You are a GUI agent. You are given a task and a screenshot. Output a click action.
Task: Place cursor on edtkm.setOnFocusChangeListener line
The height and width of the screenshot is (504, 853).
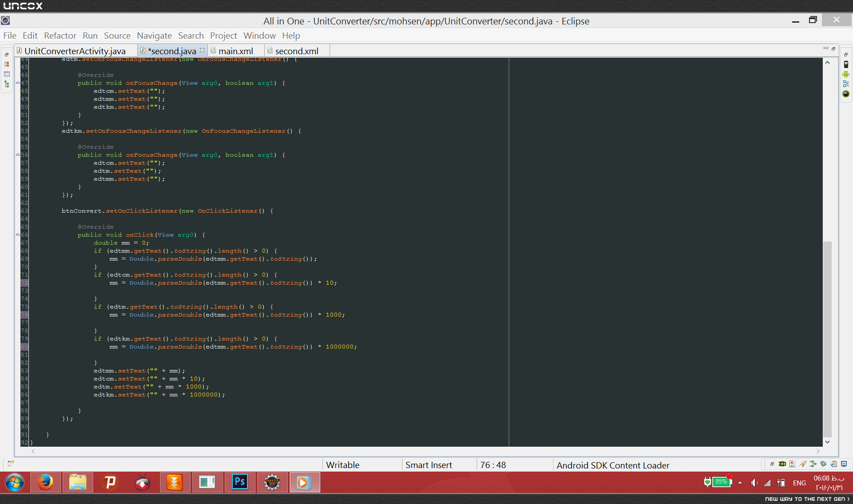(181, 131)
